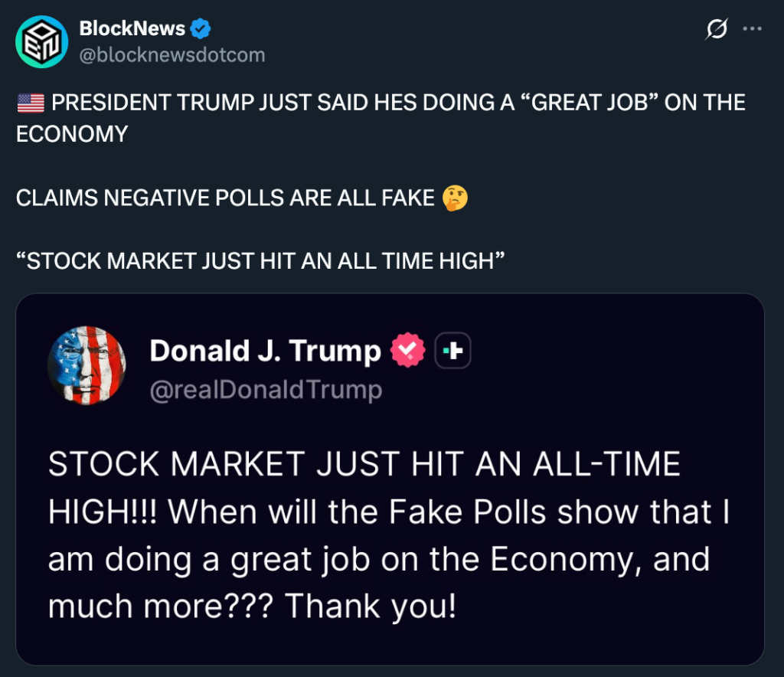This screenshot has width=784, height=677.
Task: Open the @blocknewsdotcom handle link
Action: (x=172, y=55)
